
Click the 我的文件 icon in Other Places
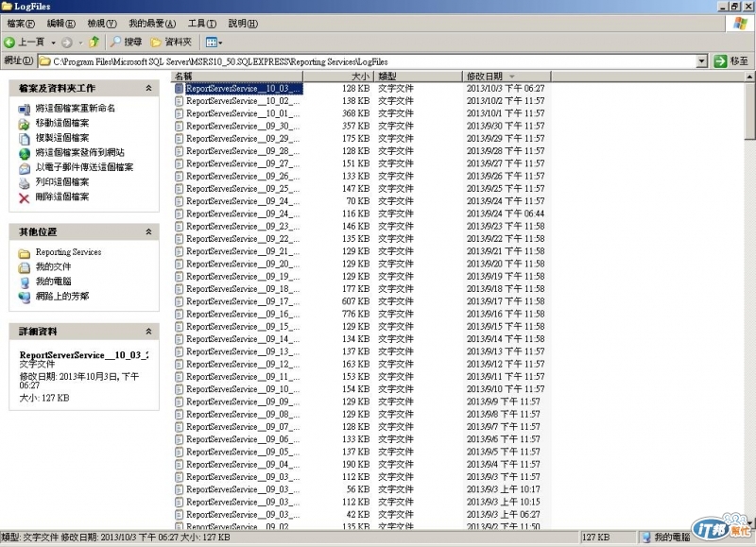25,267
